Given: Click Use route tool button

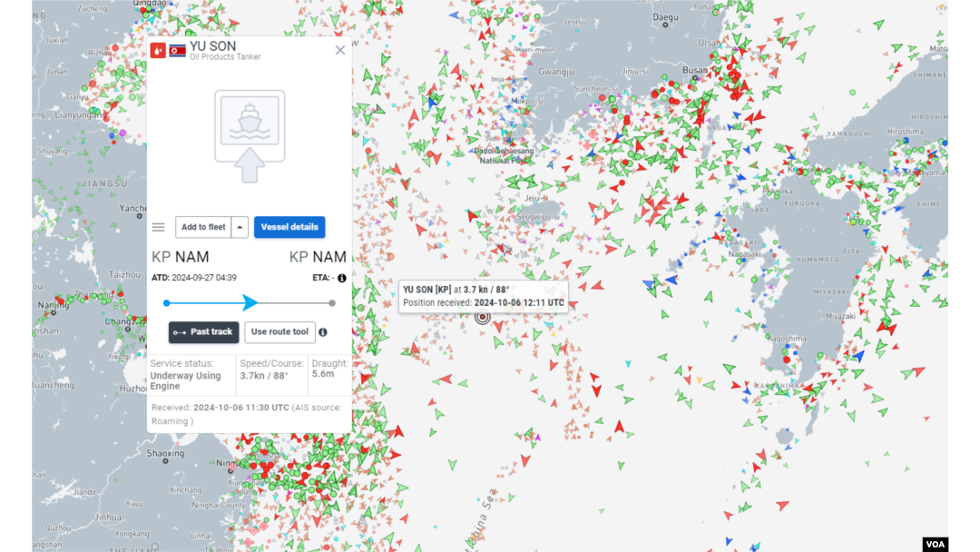Looking at the screenshot, I should tap(280, 332).
